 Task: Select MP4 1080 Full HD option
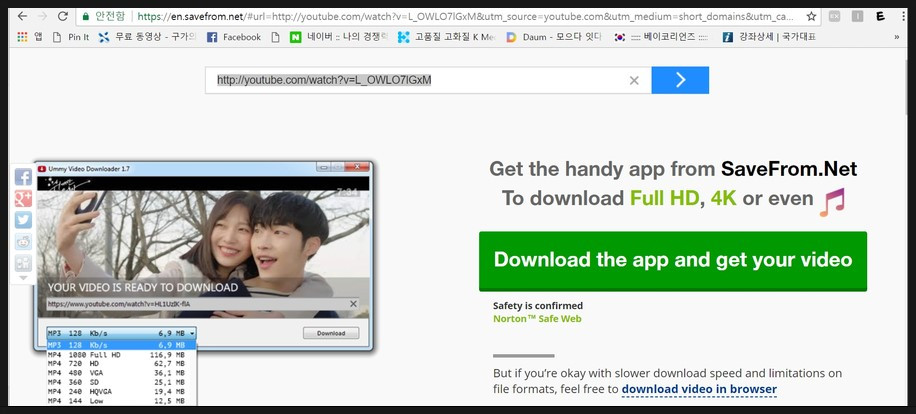click(122, 354)
